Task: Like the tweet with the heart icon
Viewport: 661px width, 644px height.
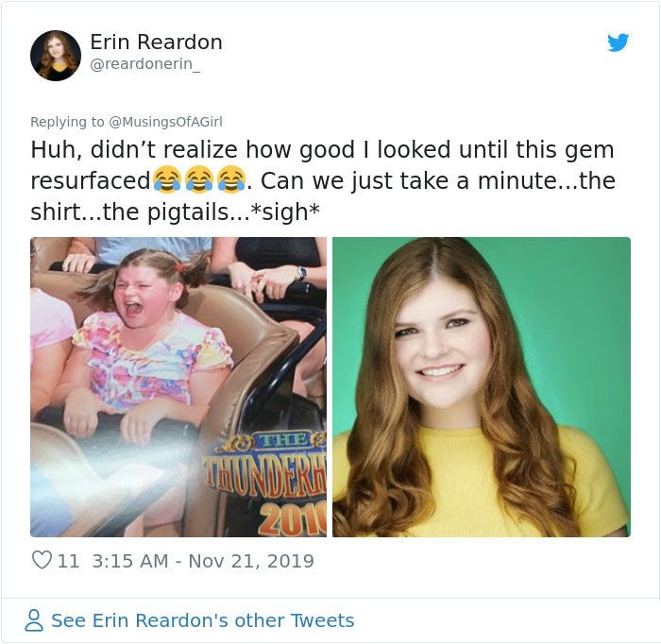Action: [42, 560]
